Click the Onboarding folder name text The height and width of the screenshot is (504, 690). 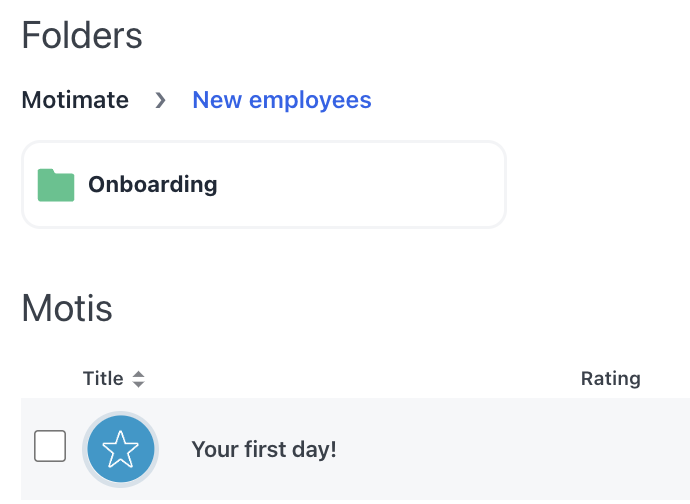coord(152,185)
